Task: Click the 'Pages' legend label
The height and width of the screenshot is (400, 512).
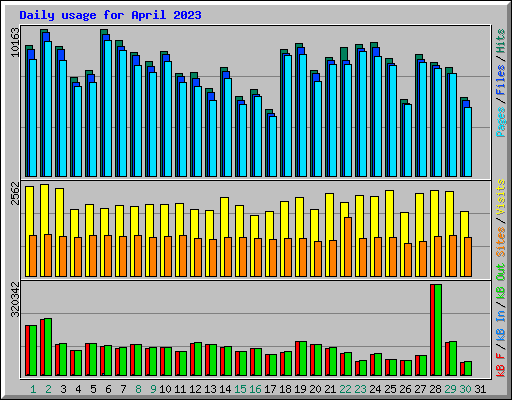Action: tap(501, 122)
